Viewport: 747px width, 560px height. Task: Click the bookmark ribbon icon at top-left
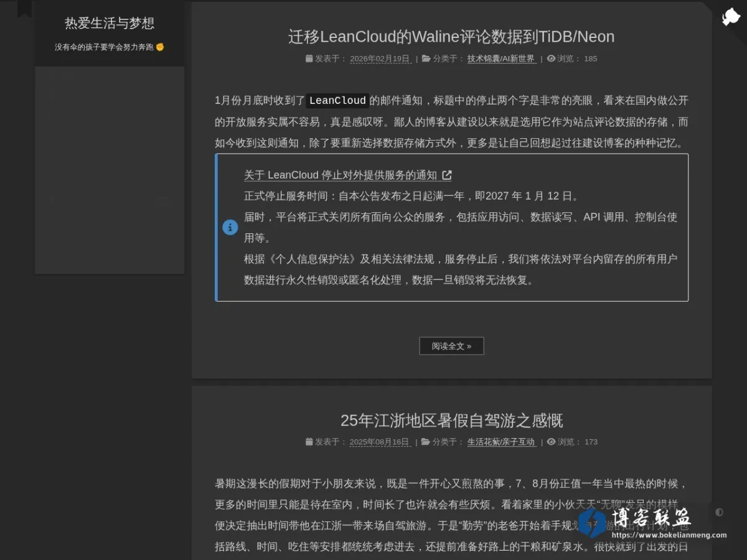click(24, 8)
